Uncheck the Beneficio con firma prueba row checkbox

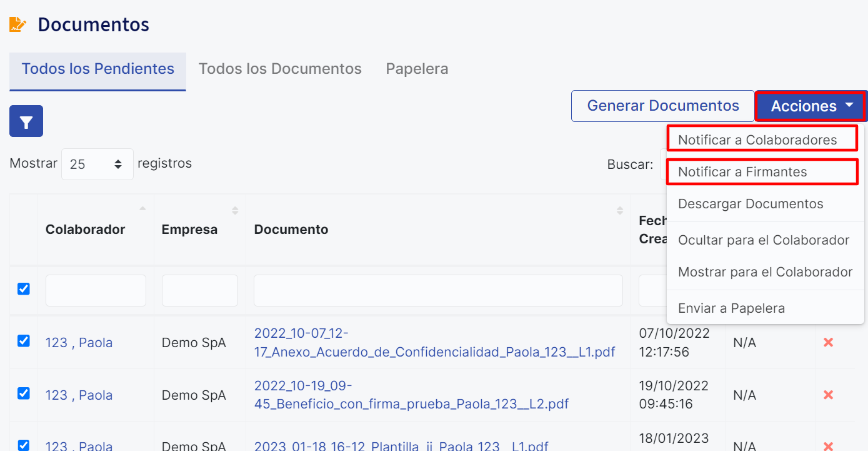(x=24, y=394)
